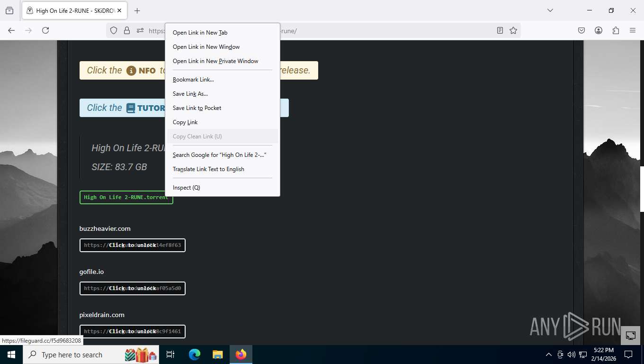Open site permissions icon in address bar
Image resolution: width=644 pixels, height=364 pixels.
(x=140, y=30)
